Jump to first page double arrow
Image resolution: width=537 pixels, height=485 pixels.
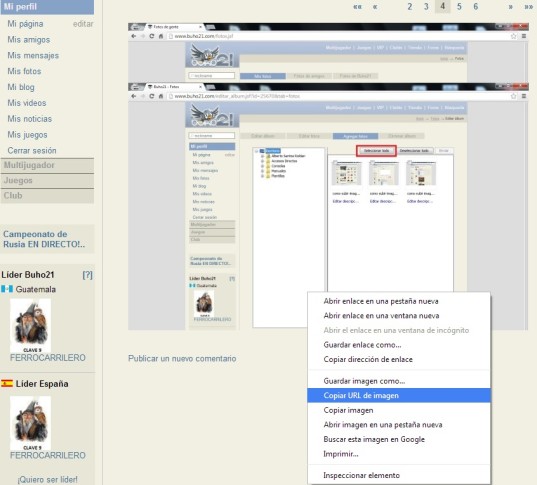(358, 7)
